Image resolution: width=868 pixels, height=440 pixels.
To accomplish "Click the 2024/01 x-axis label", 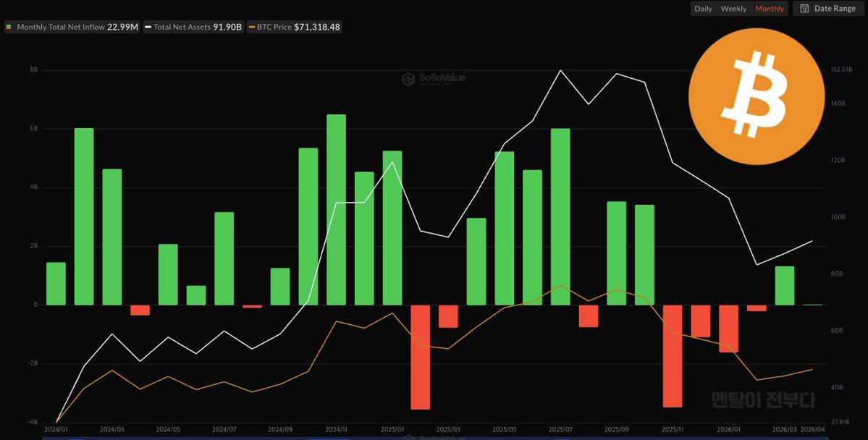I will [x=56, y=429].
